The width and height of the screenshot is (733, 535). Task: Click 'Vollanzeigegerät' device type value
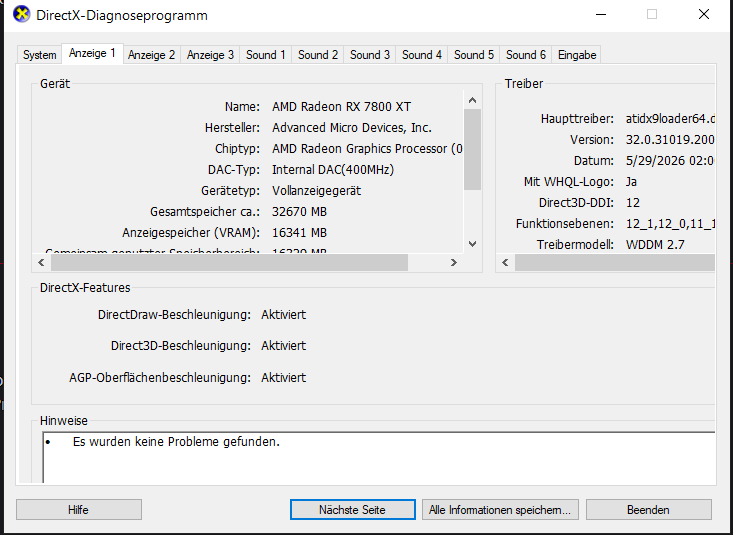pos(316,191)
